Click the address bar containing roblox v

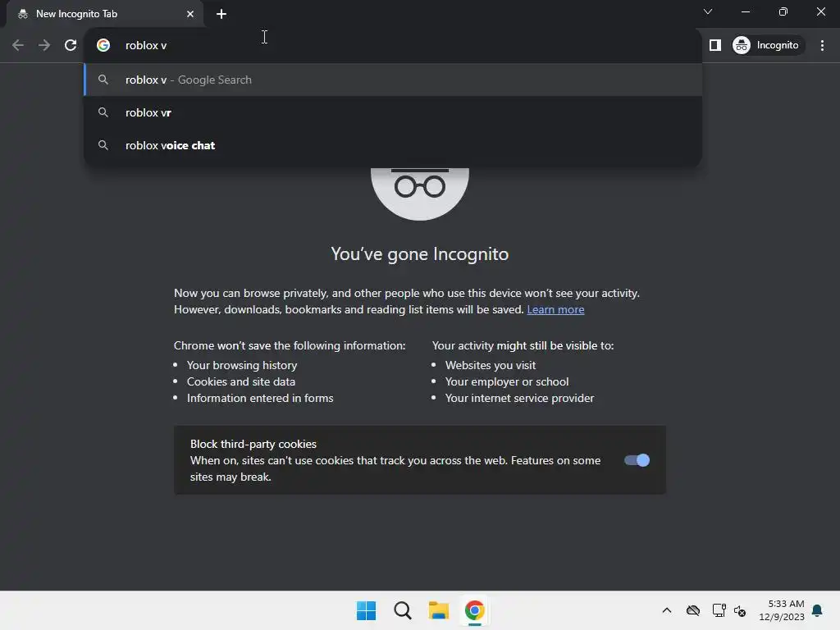tap(393, 46)
